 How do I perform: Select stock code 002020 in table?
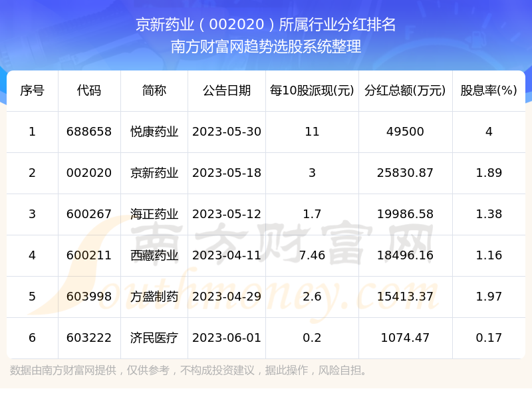89,173
